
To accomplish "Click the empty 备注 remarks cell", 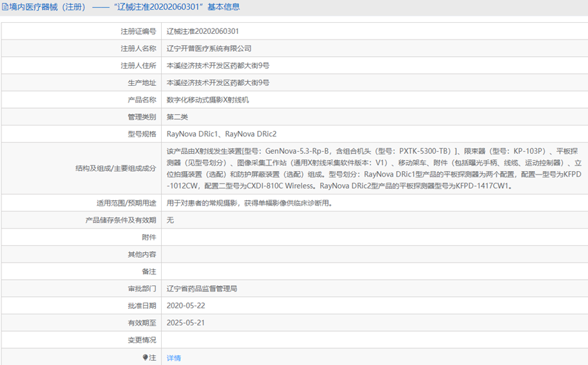I will tap(375, 271).
